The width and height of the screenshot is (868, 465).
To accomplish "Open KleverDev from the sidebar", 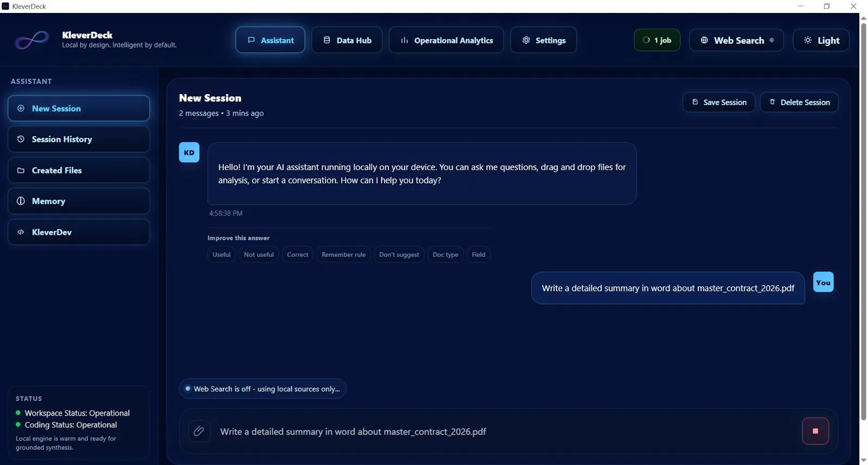I will tap(79, 232).
